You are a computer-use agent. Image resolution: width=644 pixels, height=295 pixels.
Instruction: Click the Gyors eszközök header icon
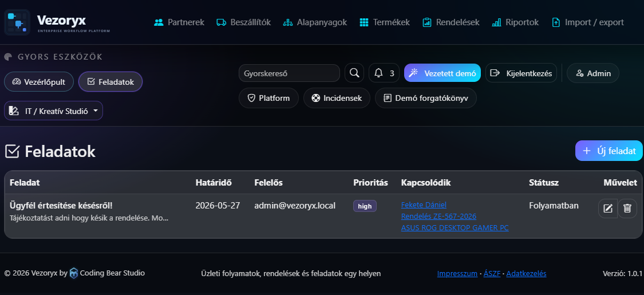tap(8, 57)
